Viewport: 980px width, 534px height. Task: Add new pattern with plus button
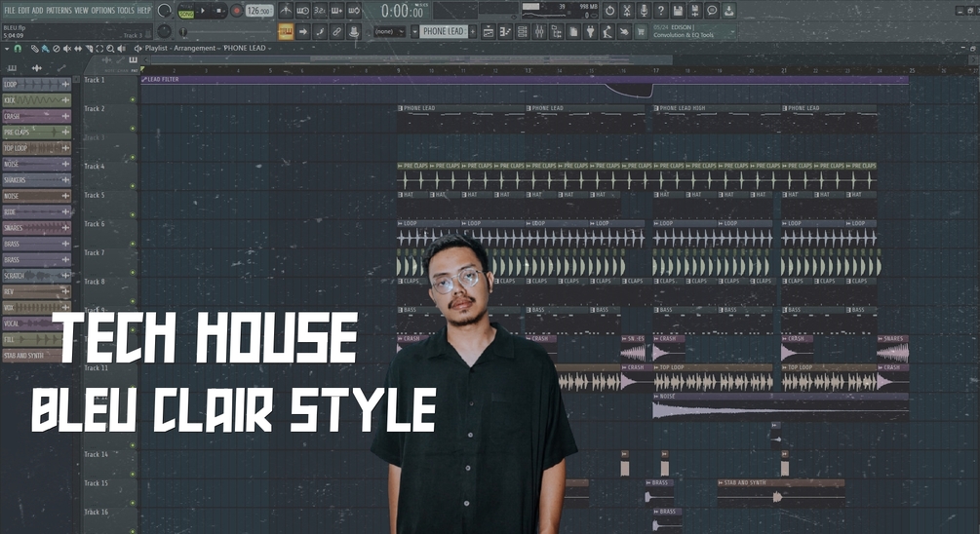point(473,31)
